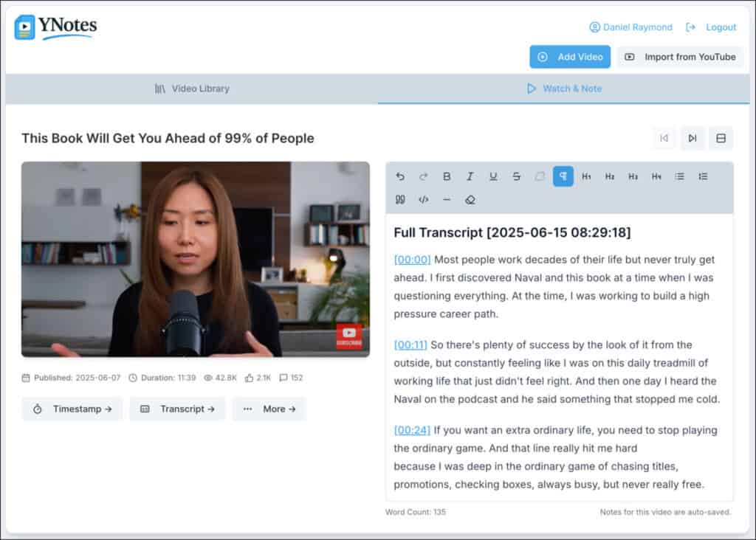Open the Daniel Raymond profile
The height and width of the screenshot is (540, 756).
coord(630,27)
